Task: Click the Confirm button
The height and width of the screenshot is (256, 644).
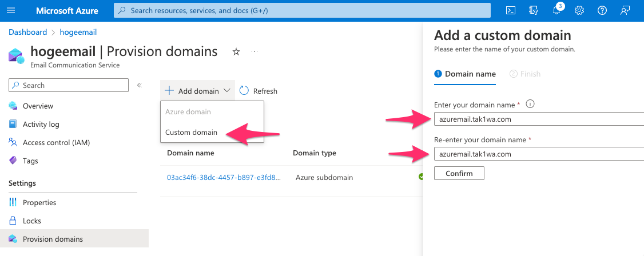Action: point(459,173)
